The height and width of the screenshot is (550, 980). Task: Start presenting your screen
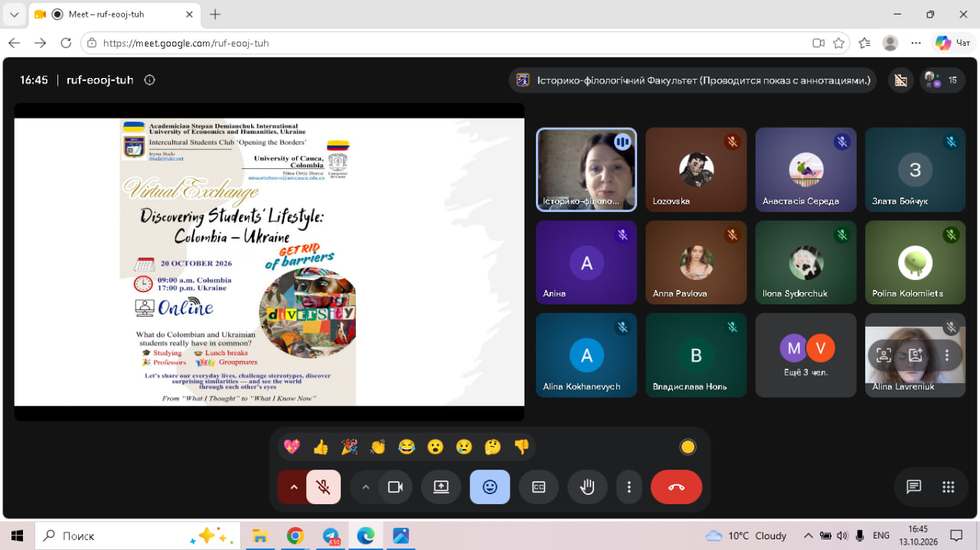[441, 487]
